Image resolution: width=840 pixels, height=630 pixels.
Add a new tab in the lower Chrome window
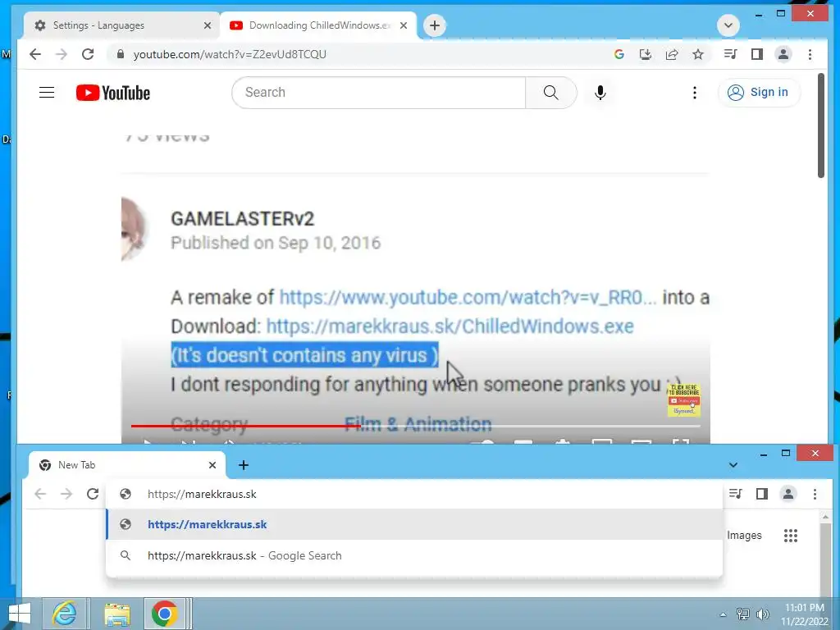[243, 465]
